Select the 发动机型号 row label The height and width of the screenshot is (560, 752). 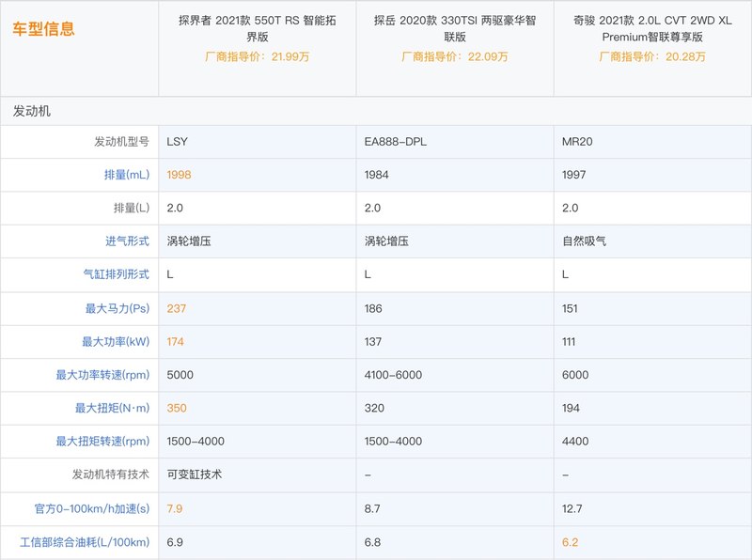[122, 142]
